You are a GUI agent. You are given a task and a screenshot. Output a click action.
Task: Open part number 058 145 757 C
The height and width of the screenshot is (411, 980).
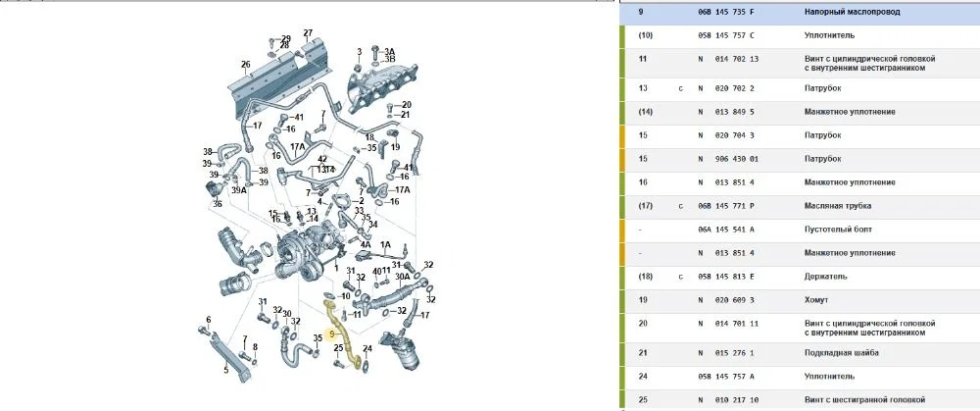pyautogui.click(x=727, y=35)
